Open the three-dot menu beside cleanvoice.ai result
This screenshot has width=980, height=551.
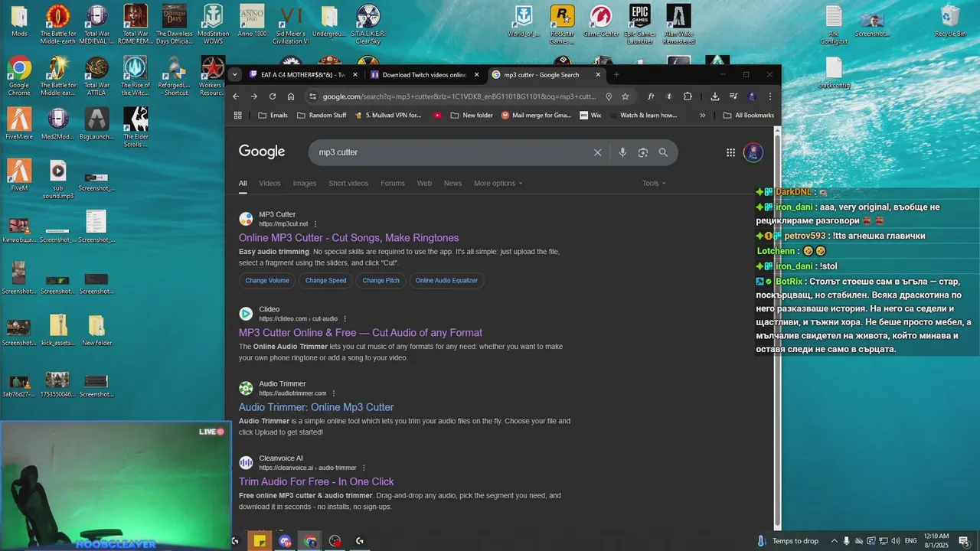364,468
